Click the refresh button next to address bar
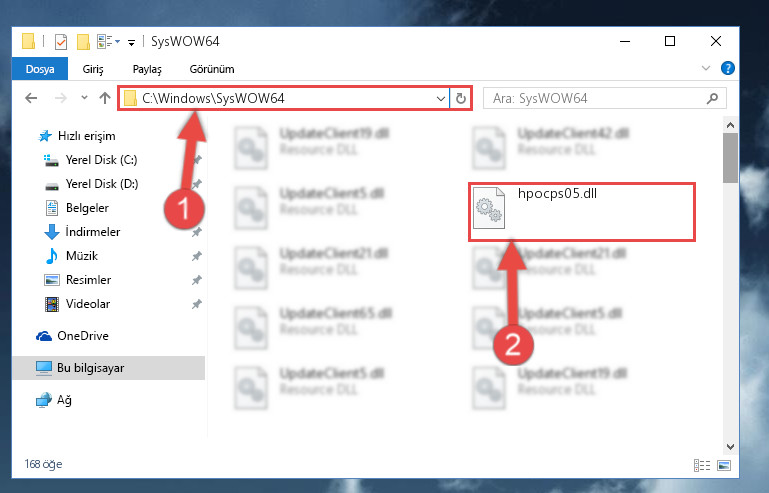769x493 pixels. 461,99
